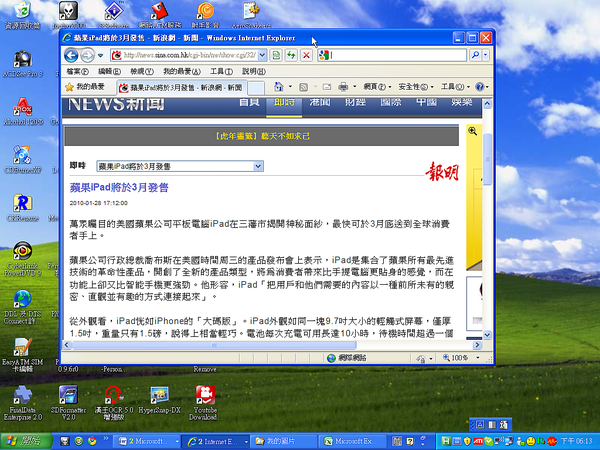Viewport: 600px width, 450px height.
Task: Open Alcohol 120% desktop icon
Action: click(23, 112)
